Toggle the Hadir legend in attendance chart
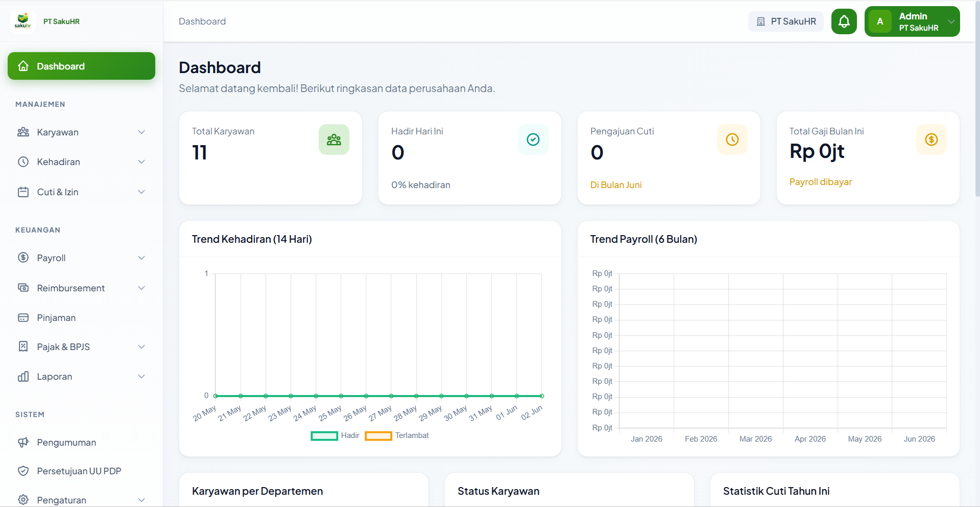 click(335, 435)
